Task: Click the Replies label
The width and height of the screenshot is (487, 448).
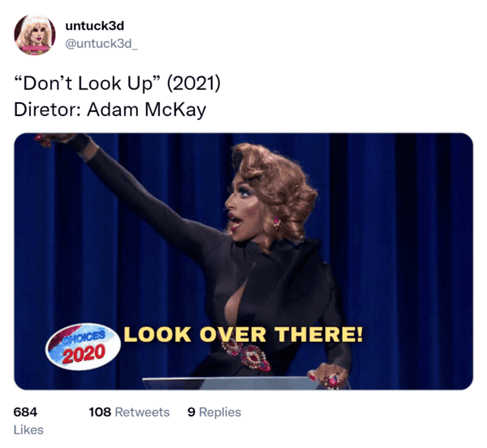Action: tap(220, 412)
